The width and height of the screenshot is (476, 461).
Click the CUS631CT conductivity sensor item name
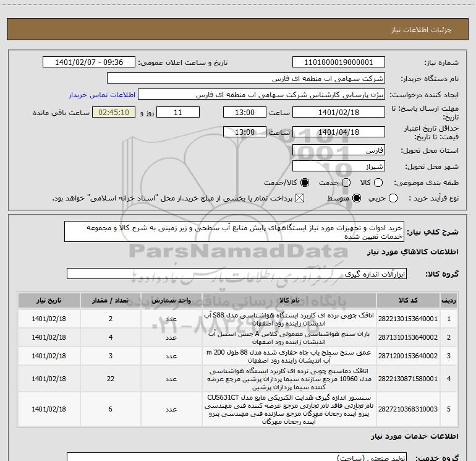click(x=289, y=410)
